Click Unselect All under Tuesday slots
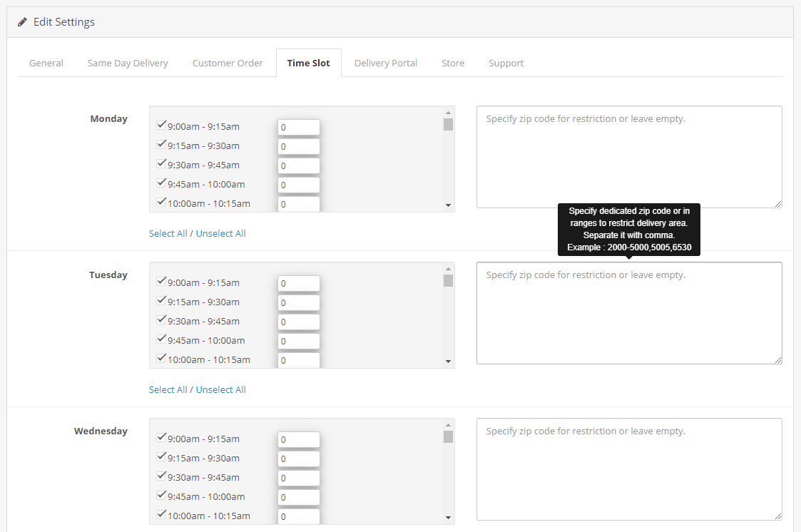This screenshot has width=801, height=532. coord(220,389)
